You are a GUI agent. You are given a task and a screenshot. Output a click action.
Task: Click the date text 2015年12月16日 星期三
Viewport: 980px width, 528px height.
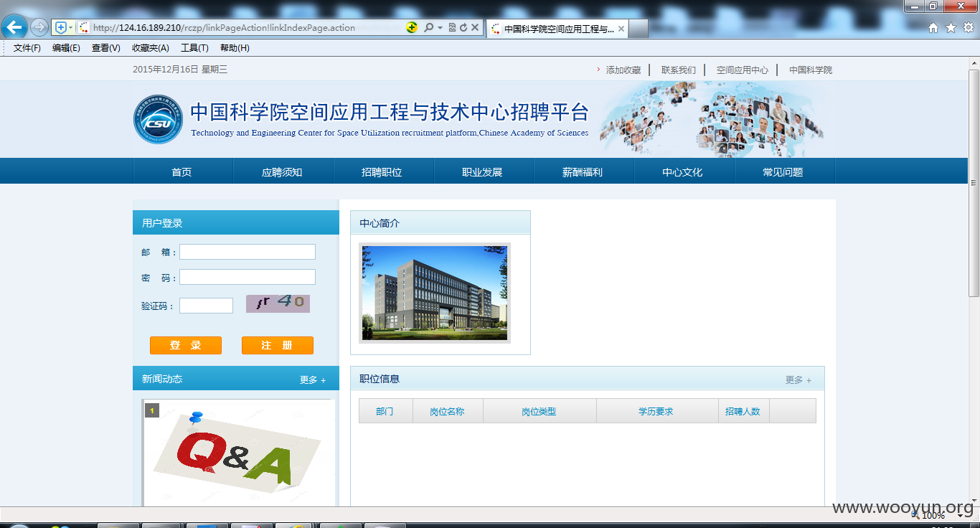180,70
